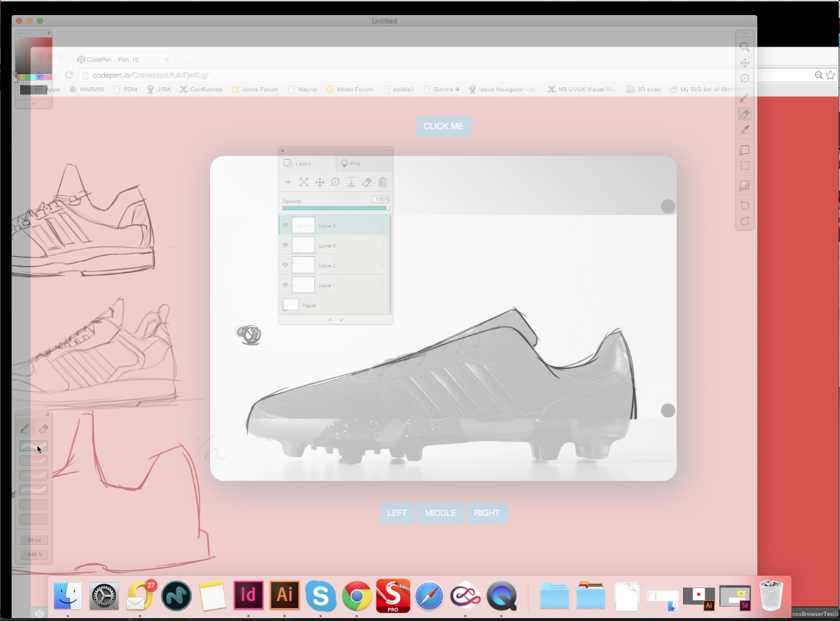Click the CLICK ME button

443,127
